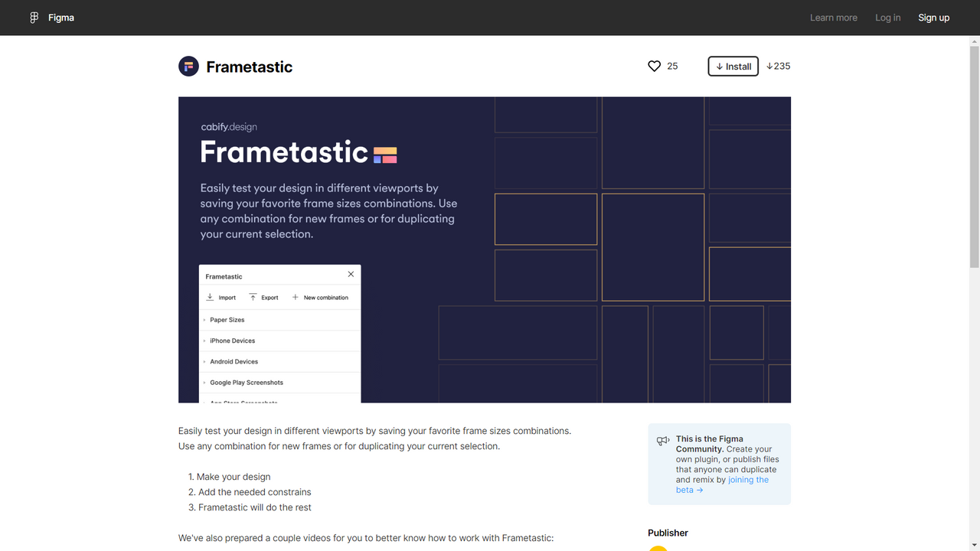Click the cabify.design label on cover
Screen dimensions: 980x551
pyautogui.click(x=229, y=127)
